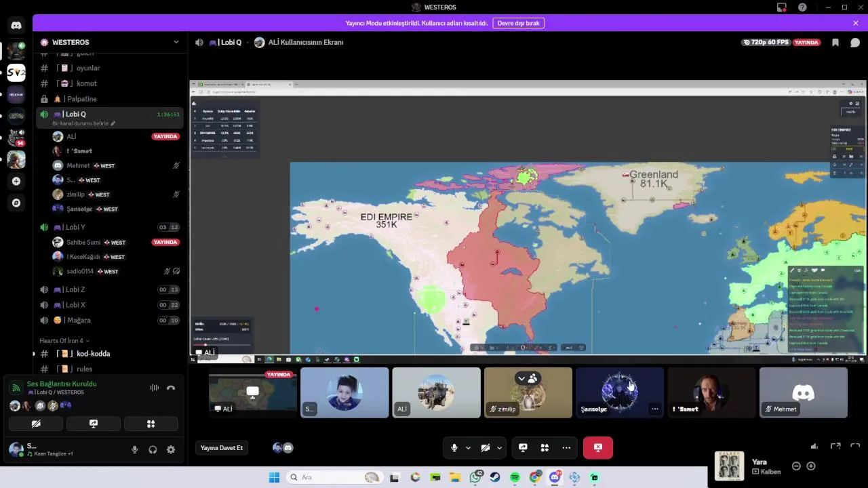This screenshot has width=868, height=488.
Task: Collapse Hearts Of Iron 4 category
Action: (x=65, y=340)
